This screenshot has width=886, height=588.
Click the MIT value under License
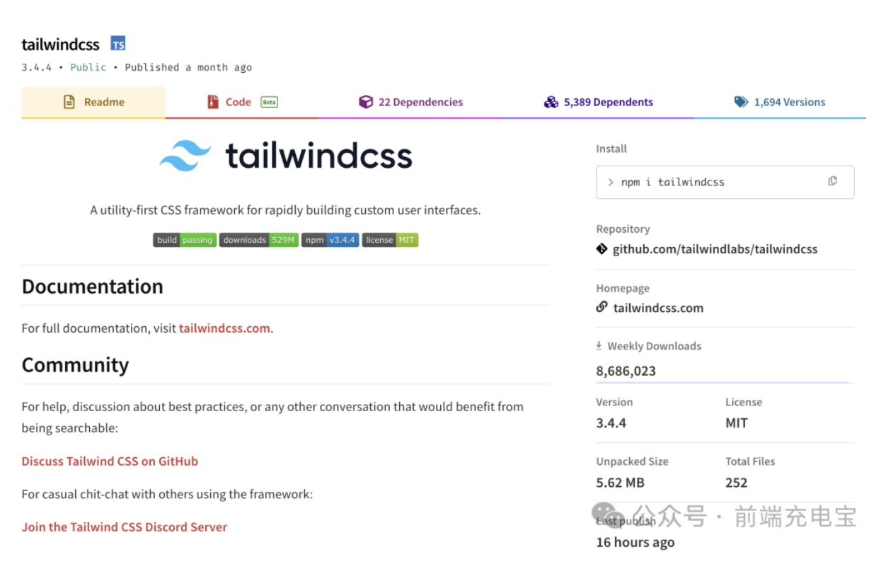pos(737,423)
